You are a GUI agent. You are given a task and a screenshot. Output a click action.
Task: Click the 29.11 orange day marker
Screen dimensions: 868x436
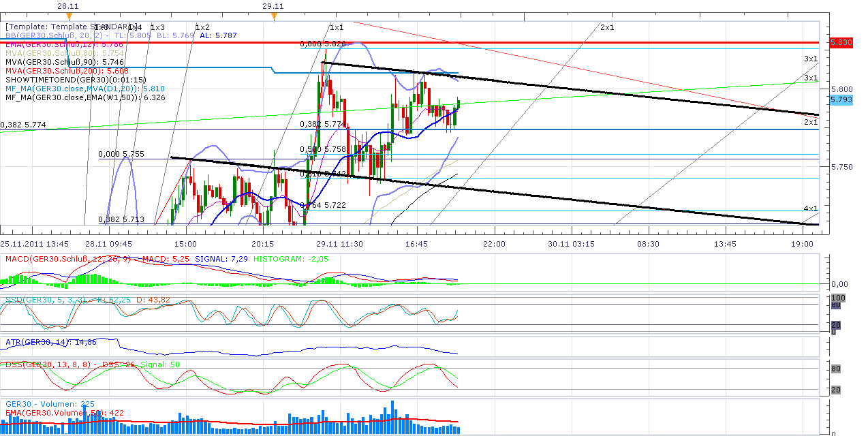pyautogui.click(x=273, y=13)
